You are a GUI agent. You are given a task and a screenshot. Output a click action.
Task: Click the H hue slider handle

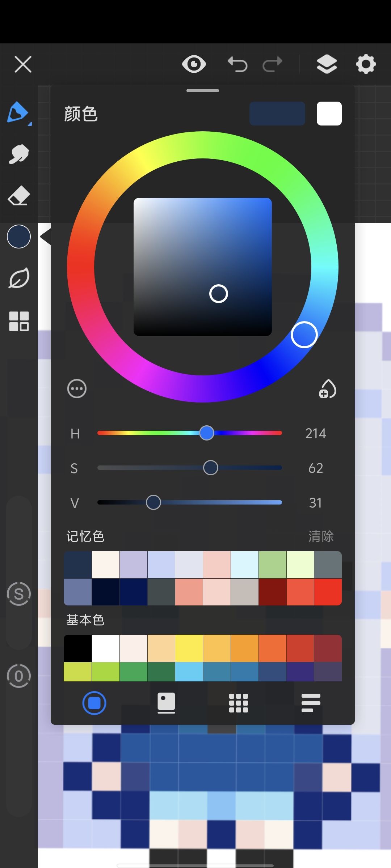207,433
